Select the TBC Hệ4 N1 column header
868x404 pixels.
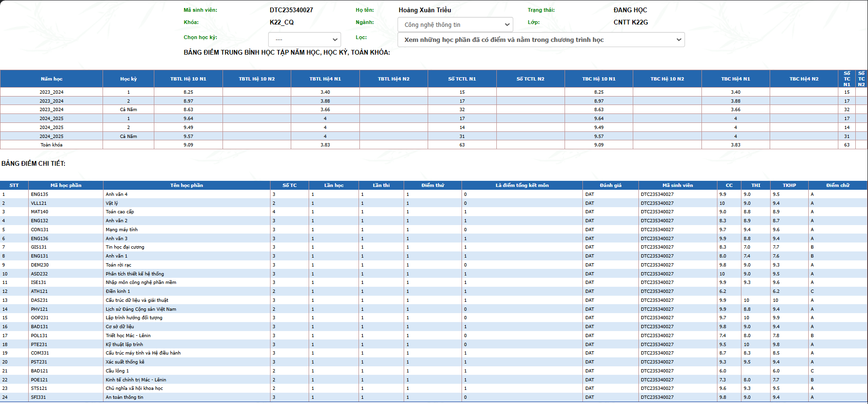coord(735,79)
